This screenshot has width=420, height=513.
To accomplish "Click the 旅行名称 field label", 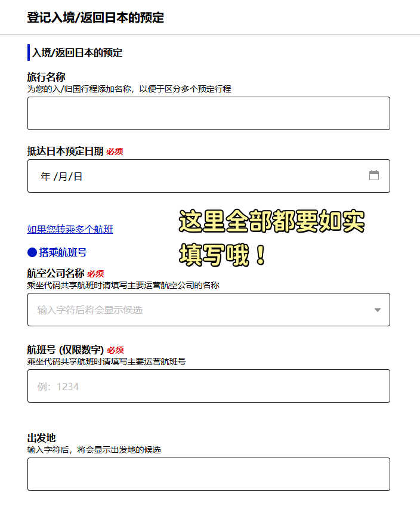I will (x=46, y=77).
